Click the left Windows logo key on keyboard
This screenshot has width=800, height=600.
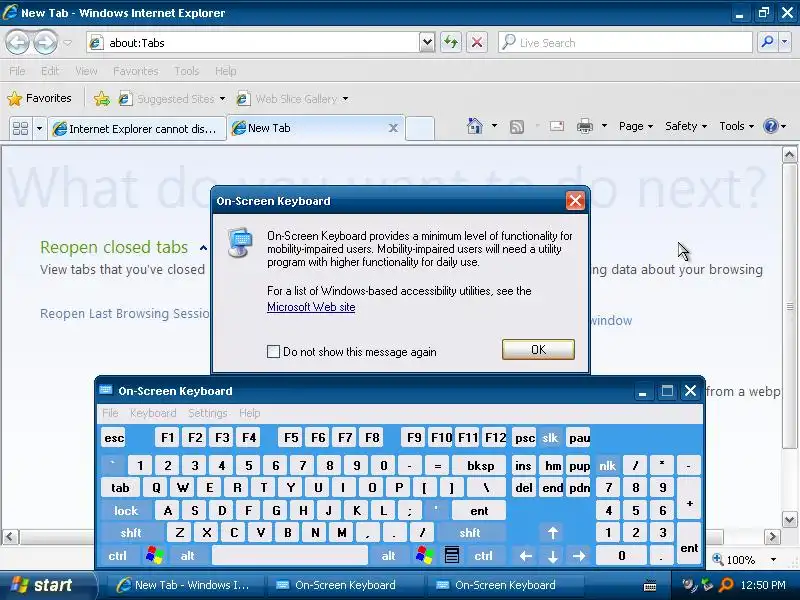click(x=155, y=555)
